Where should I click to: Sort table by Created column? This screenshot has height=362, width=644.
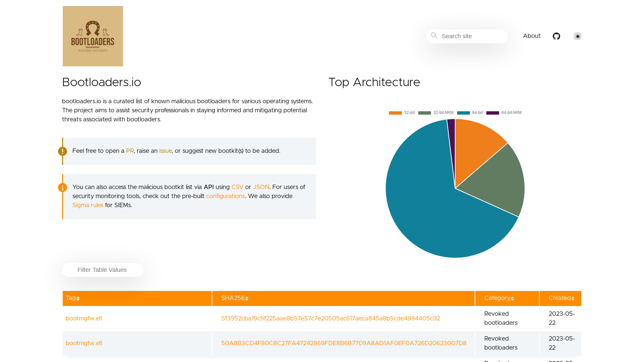[x=560, y=298]
